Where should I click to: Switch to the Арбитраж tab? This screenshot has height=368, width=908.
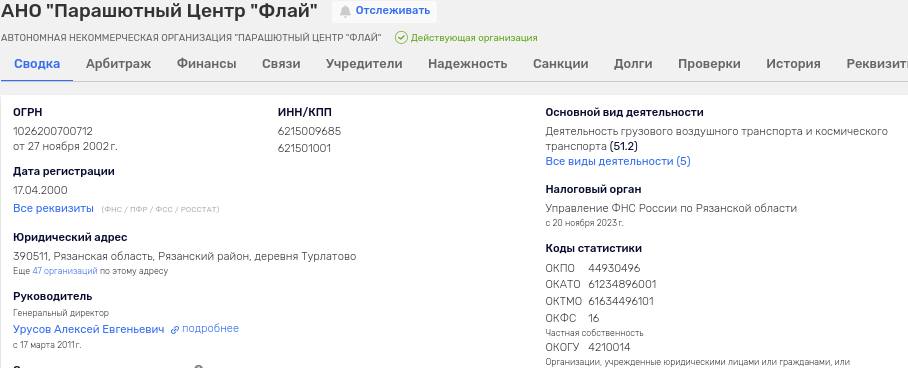pos(119,64)
